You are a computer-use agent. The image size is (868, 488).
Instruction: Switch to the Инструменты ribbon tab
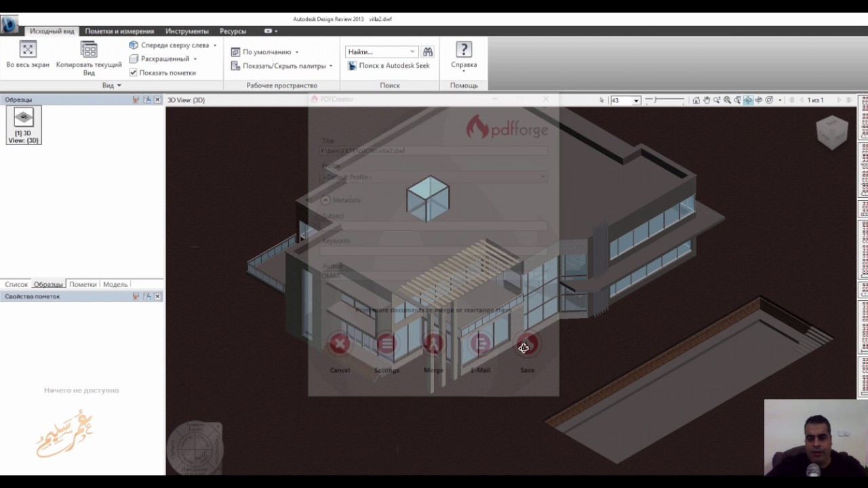click(187, 31)
